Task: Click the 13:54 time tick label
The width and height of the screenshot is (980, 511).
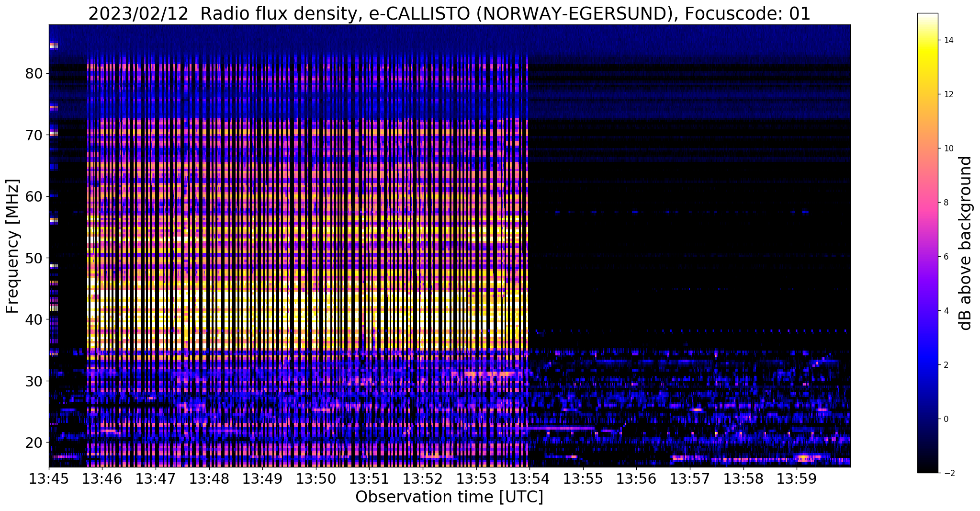Action: coord(529,478)
